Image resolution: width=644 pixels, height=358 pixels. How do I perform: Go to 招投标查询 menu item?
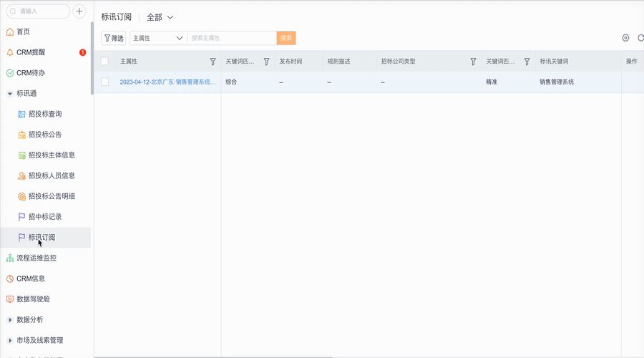pyautogui.click(x=45, y=114)
